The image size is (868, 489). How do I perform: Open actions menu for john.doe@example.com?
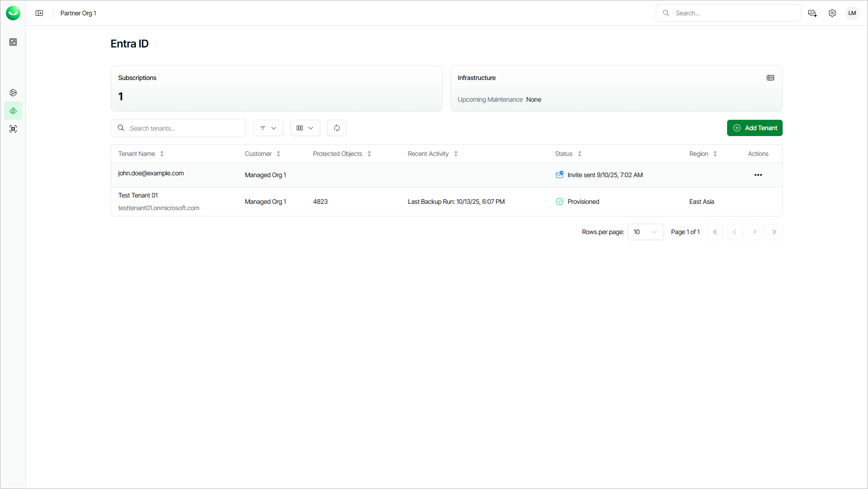click(x=758, y=175)
